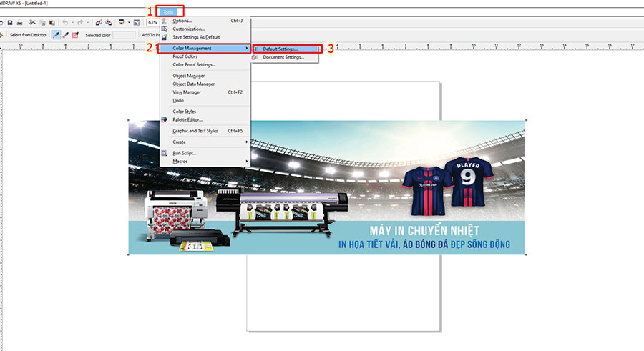
Task: Select the second eyedropper sample size icon
Action: click(x=65, y=35)
